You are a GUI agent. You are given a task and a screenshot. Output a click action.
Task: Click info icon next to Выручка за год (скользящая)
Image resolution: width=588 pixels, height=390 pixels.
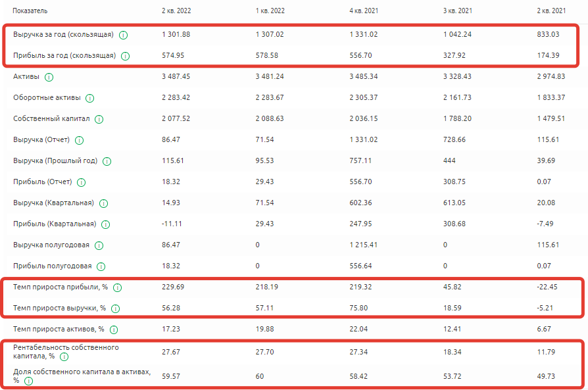pyautogui.click(x=123, y=35)
